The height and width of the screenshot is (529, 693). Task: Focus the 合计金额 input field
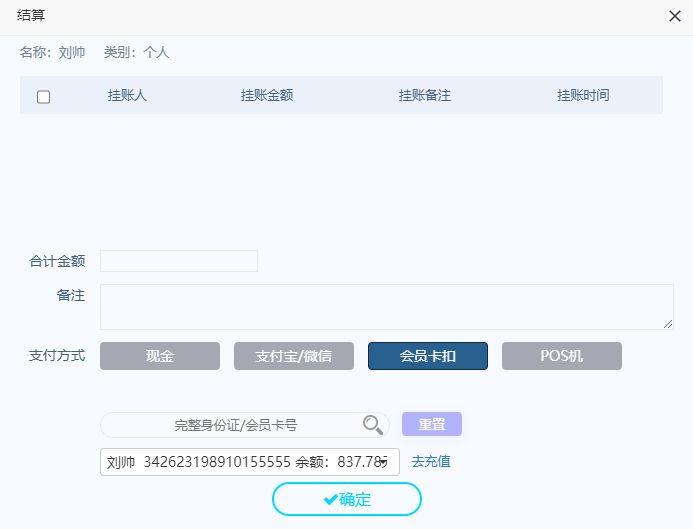pos(179,261)
